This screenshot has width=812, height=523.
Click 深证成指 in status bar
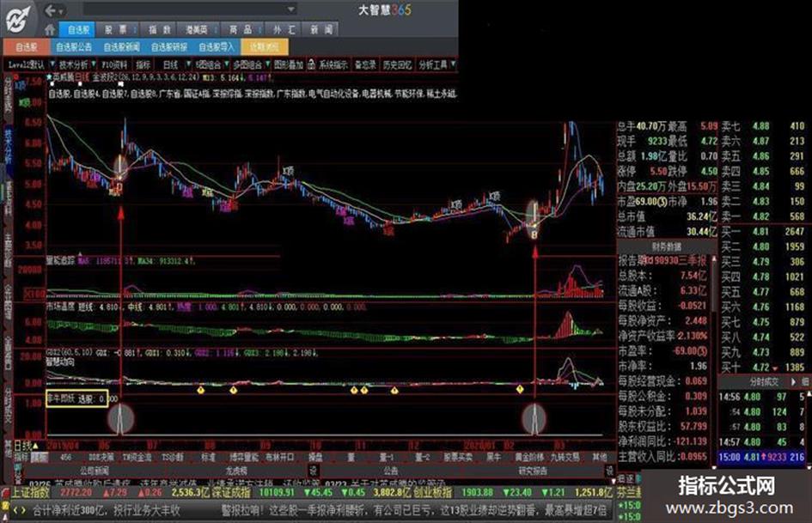pyautogui.click(x=233, y=492)
